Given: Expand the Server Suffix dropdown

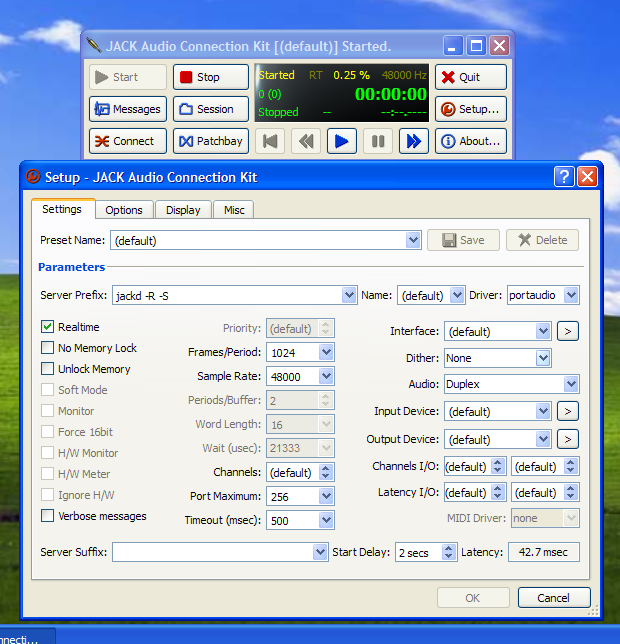Looking at the screenshot, I should tap(320, 552).
